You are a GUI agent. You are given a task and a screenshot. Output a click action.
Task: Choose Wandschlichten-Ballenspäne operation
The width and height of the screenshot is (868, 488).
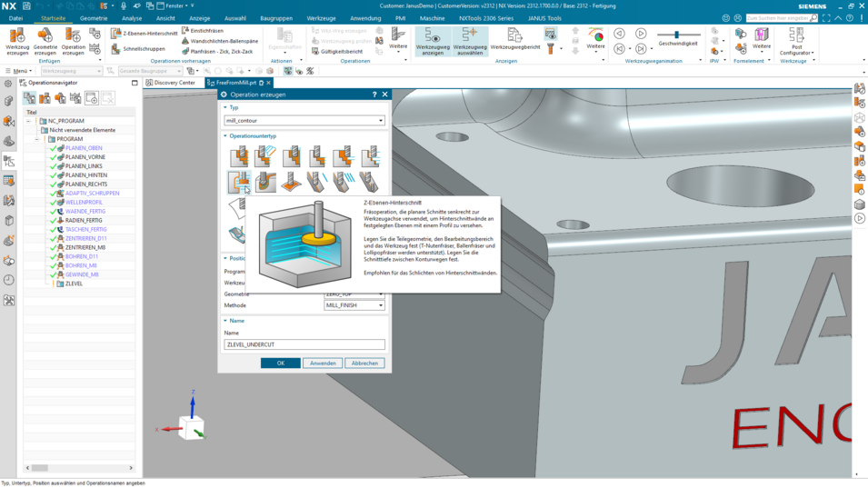point(220,41)
